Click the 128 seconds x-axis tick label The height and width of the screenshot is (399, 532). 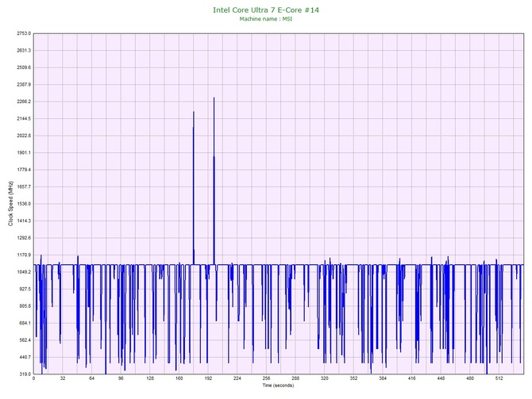[150, 378]
